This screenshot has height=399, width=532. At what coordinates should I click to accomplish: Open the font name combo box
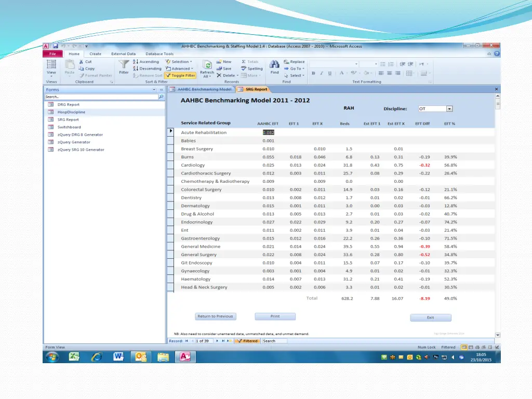click(x=334, y=64)
